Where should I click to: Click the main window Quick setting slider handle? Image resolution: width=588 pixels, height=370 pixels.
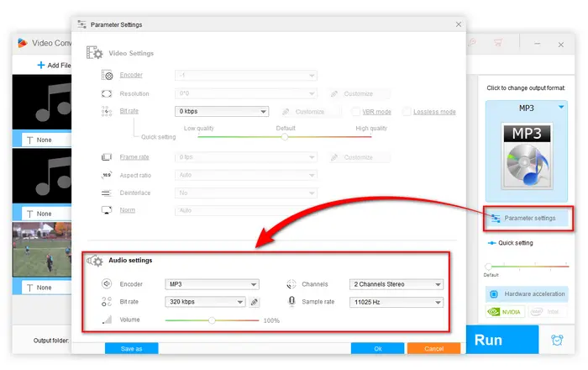coord(488,267)
